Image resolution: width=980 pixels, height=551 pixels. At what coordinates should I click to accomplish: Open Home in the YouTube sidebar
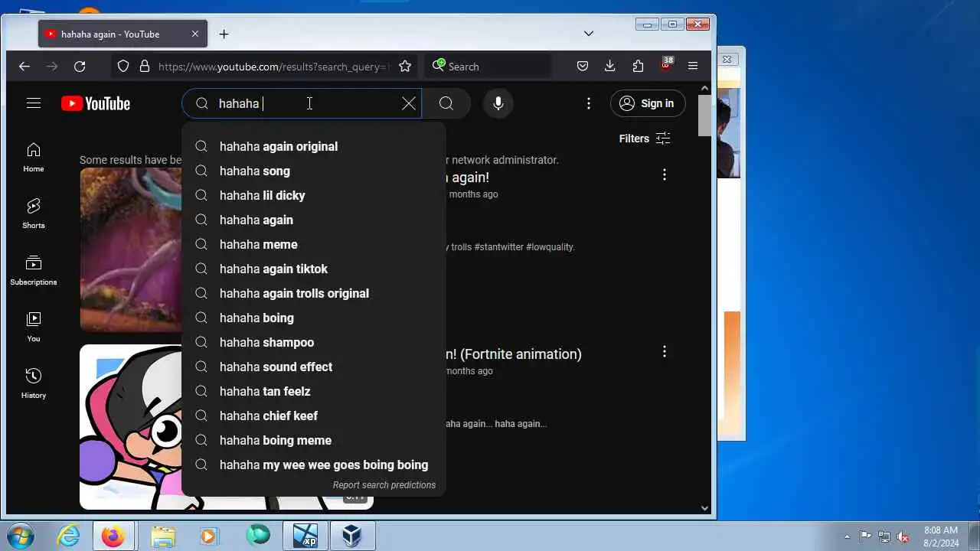(x=34, y=157)
